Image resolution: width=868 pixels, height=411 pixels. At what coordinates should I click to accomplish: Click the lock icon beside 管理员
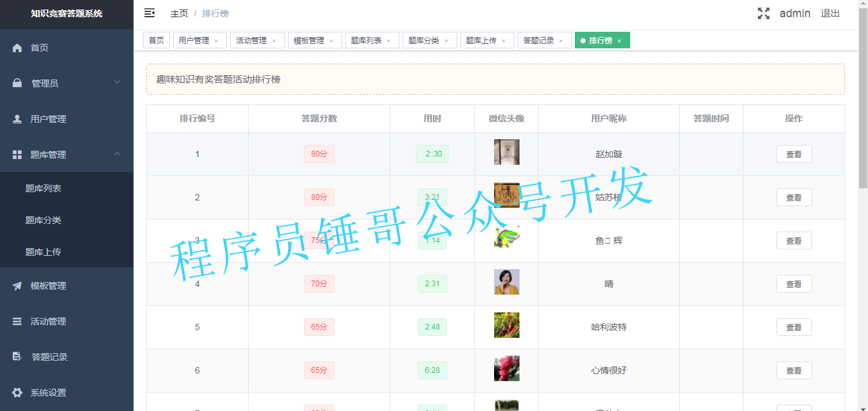click(17, 83)
